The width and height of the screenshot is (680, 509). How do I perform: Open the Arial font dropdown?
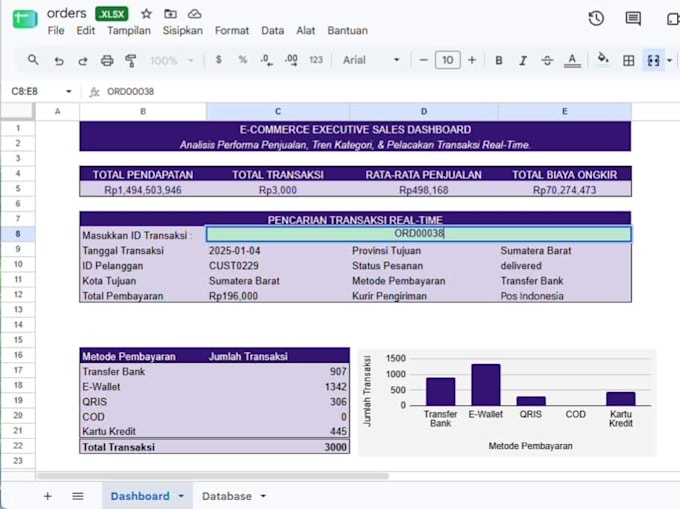[371, 60]
